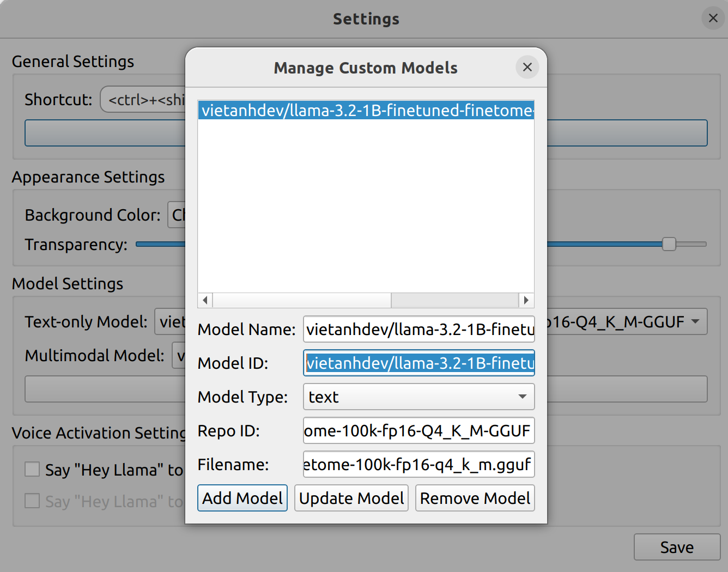728x572 pixels.
Task: Toggle the second disabled "Hey Llama" checkbox
Action: tap(33, 501)
